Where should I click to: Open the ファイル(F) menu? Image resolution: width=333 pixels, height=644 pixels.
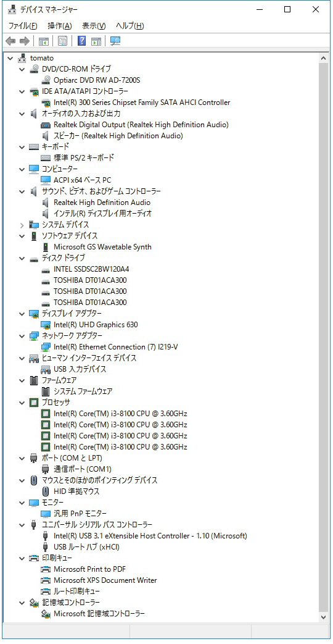(x=23, y=26)
